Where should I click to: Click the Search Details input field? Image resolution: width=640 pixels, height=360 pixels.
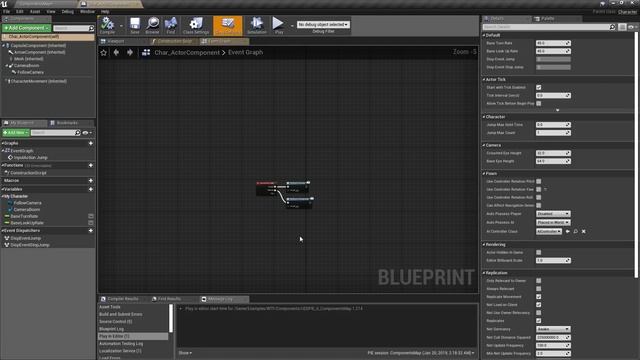point(546,27)
